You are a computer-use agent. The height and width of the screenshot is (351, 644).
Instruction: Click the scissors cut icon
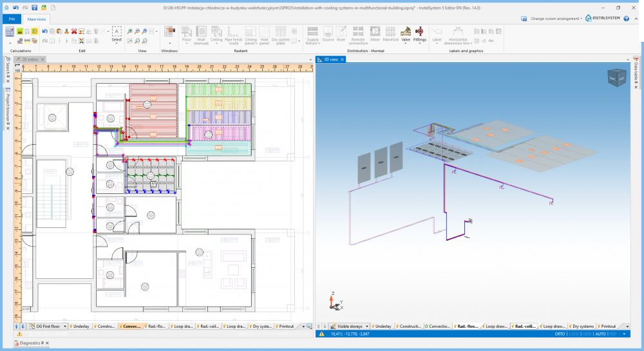[x=66, y=31]
